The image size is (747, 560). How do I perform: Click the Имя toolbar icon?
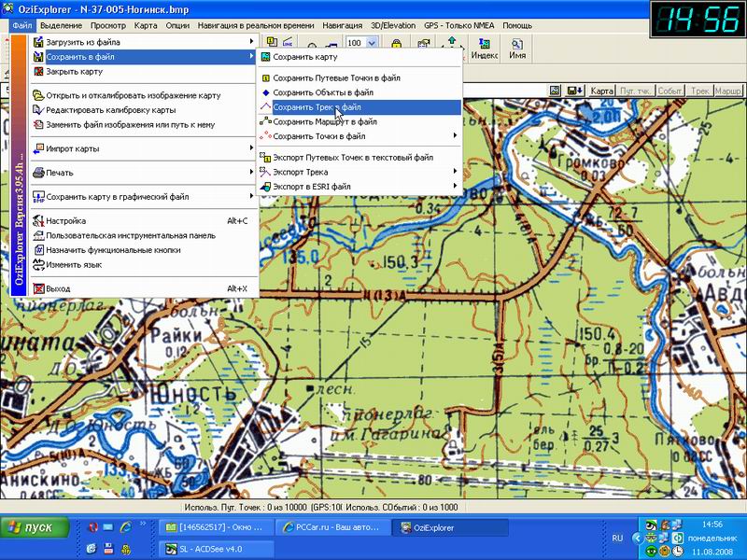pos(517,48)
